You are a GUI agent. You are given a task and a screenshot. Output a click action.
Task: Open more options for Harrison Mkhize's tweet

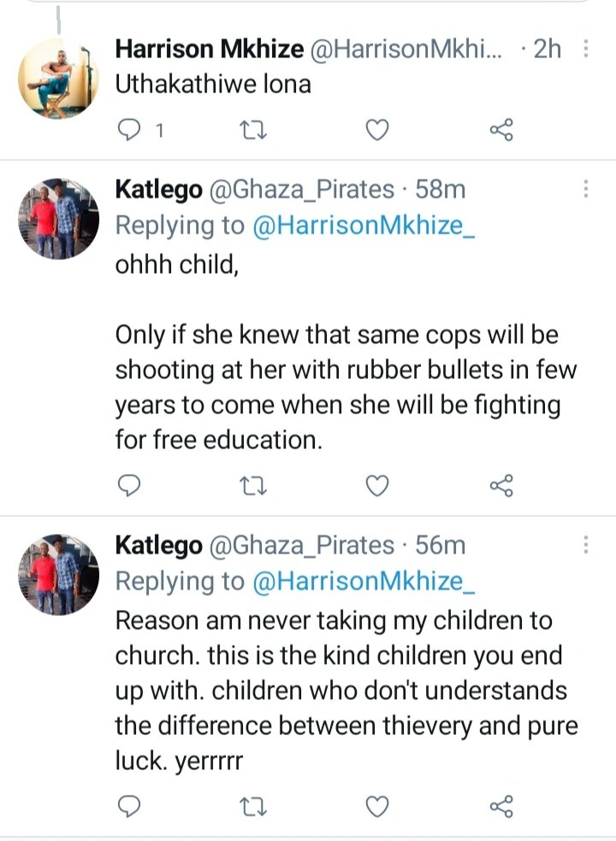coord(585,49)
